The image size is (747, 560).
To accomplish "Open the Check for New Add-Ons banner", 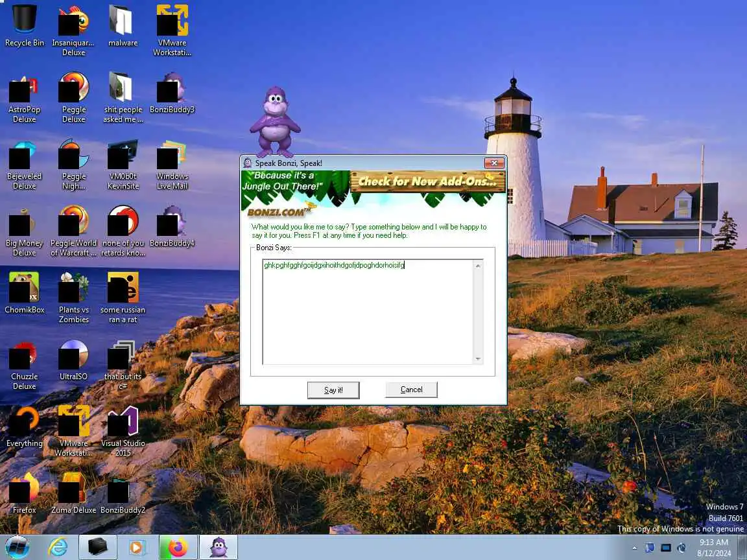I will (x=427, y=181).
